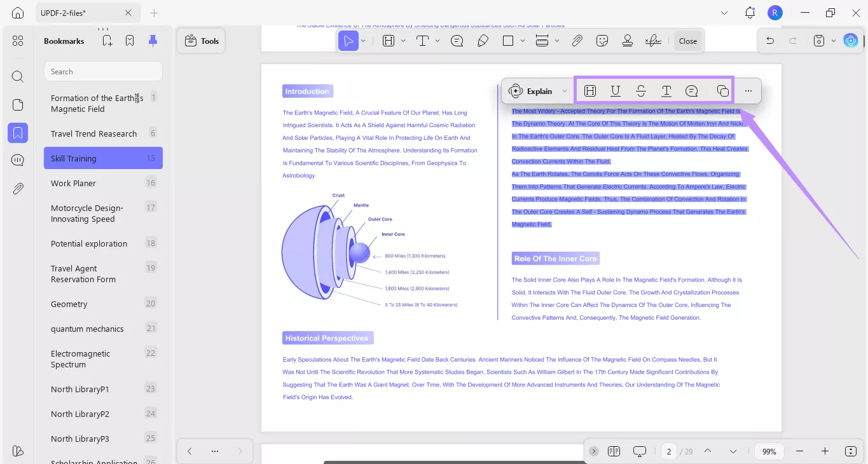The image size is (868, 464).
Task: Highlight the selected text from floating toolbar
Action: (590, 91)
